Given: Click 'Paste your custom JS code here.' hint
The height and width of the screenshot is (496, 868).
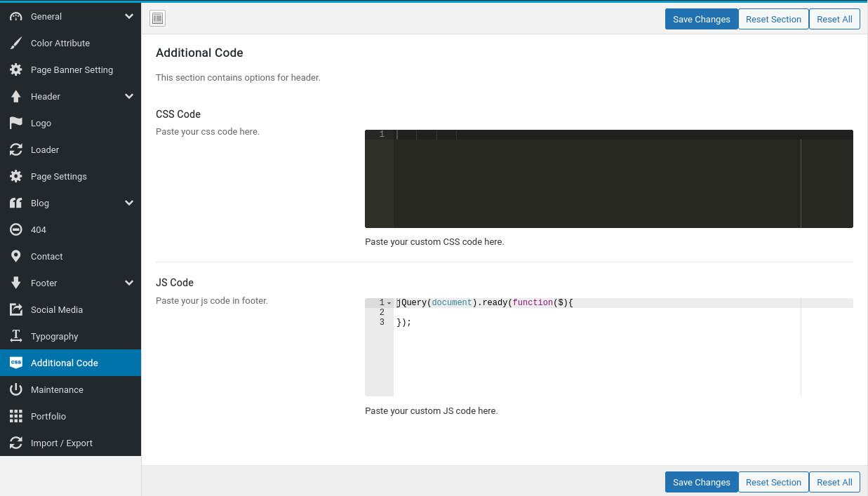Looking at the screenshot, I should click(432, 411).
